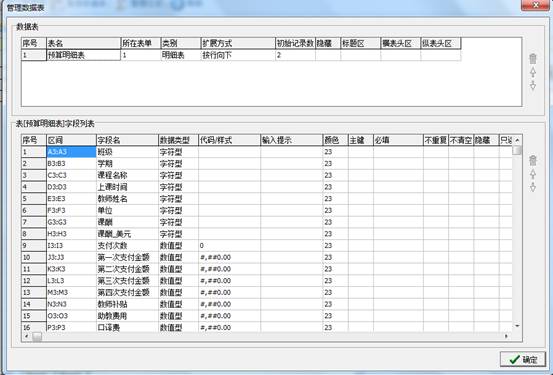Click color value 23 in 学期 row
The height and width of the screenshot is (375, 553).
click(x=335, y=163)
